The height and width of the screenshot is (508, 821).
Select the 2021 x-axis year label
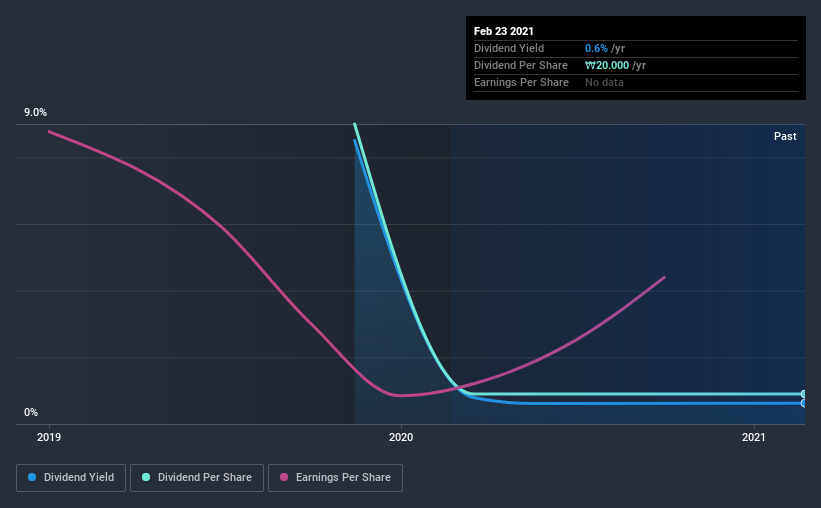click(753, 437)
